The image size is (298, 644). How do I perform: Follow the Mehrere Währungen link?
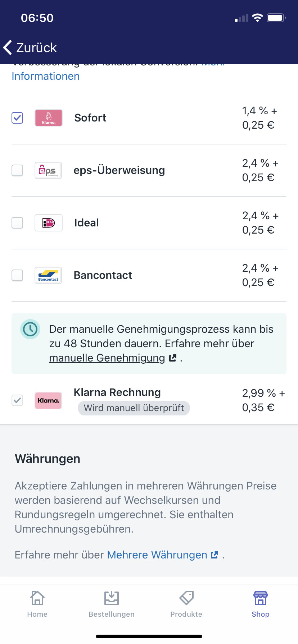tap(157, 555)
